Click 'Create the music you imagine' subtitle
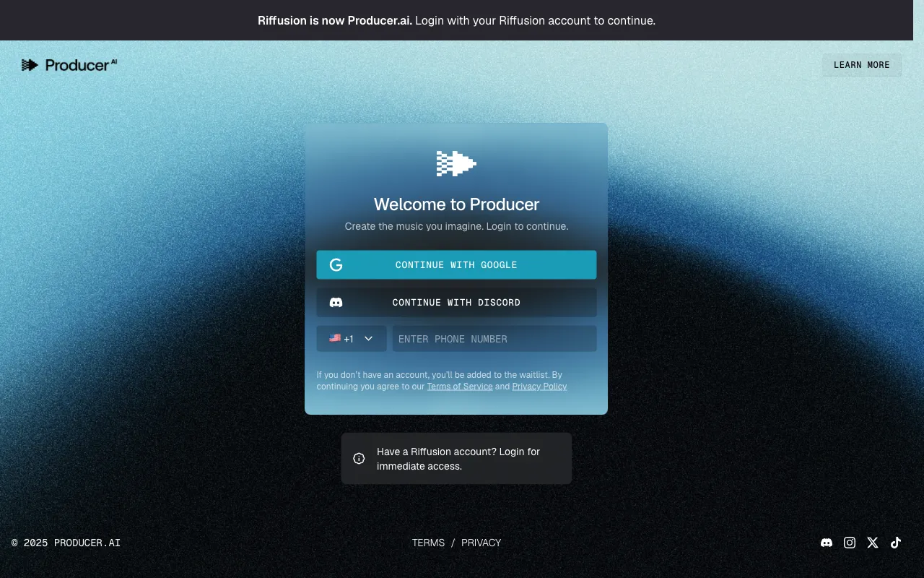This screenshot has width=924, height=578. coord(456,226)
